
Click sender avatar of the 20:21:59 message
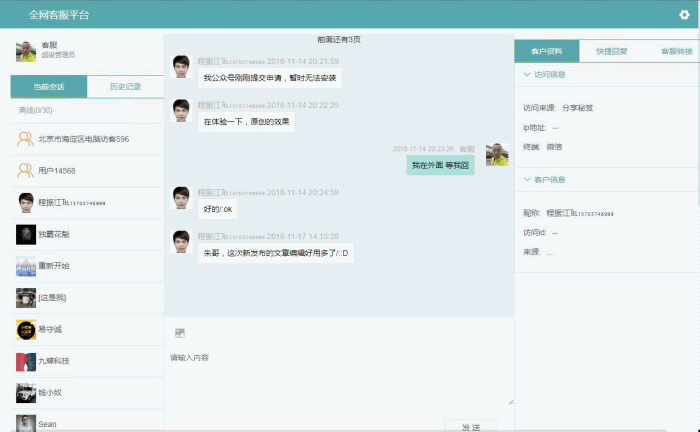coord(181,67)
